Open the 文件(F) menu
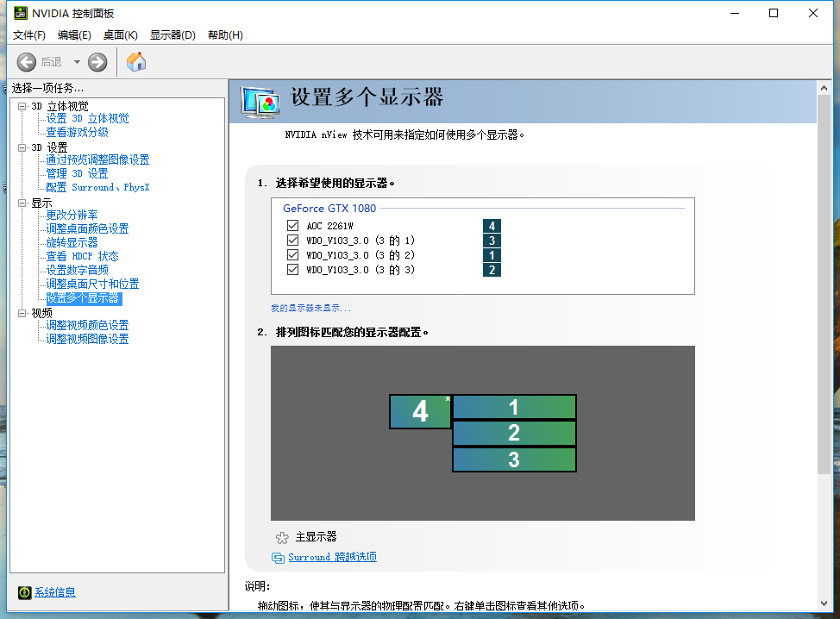The width and height of the screenshot is (840, 619). [29, 35]
